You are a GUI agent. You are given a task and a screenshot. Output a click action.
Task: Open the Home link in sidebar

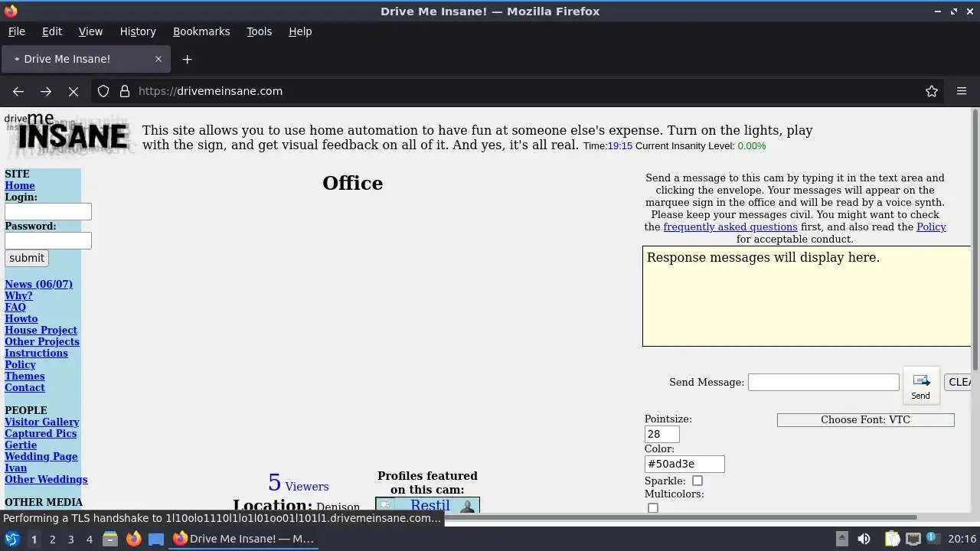tap(19, 185)
